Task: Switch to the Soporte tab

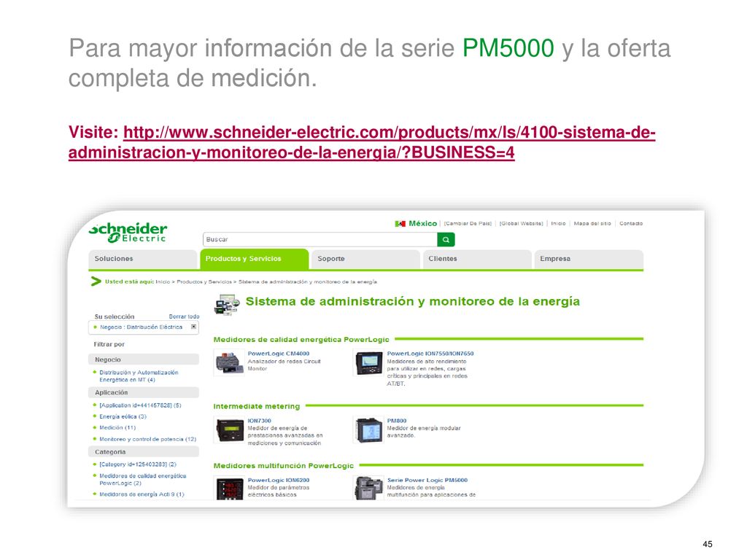Action: tap(365, 259)
